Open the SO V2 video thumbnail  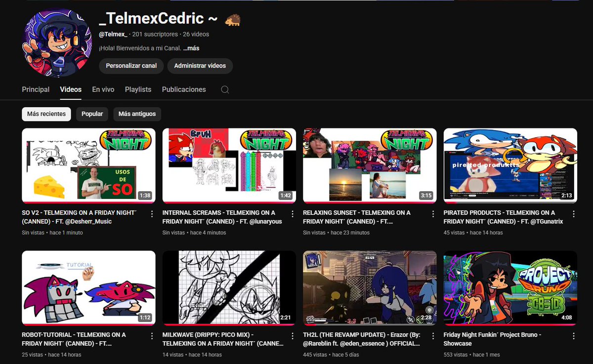click(x=88, y=165)
